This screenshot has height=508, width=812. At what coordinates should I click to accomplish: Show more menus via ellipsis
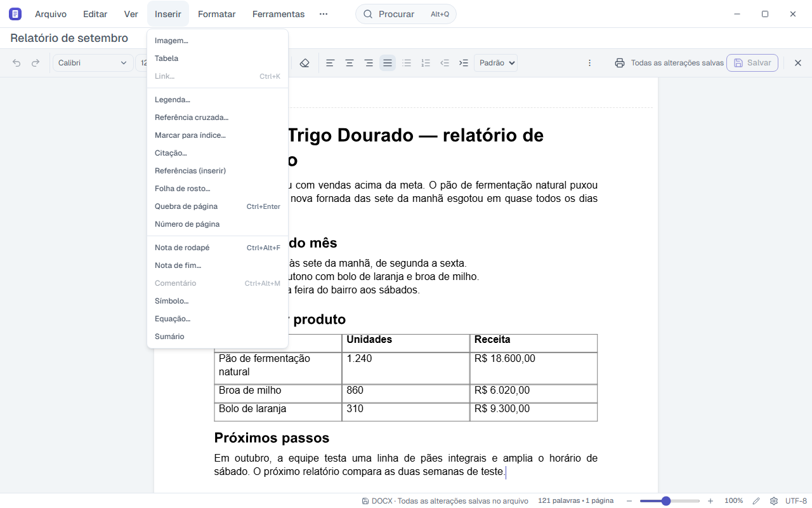pyautogui.click(x=324, y=14)
